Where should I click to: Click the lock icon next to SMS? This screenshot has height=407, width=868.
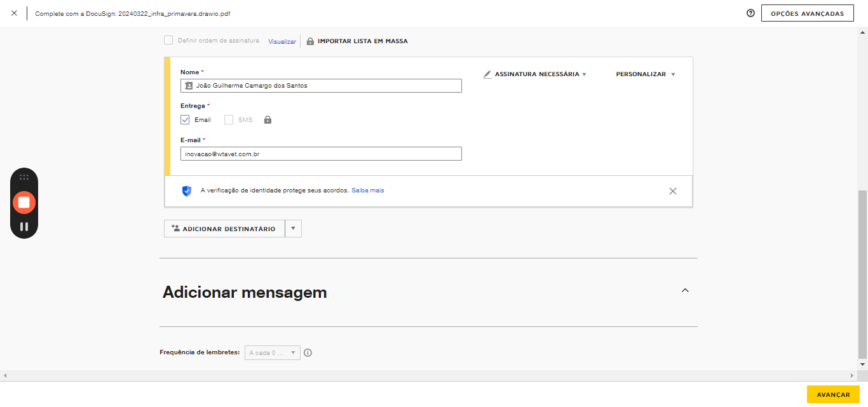pyautogui.click(x=268, y=119)
